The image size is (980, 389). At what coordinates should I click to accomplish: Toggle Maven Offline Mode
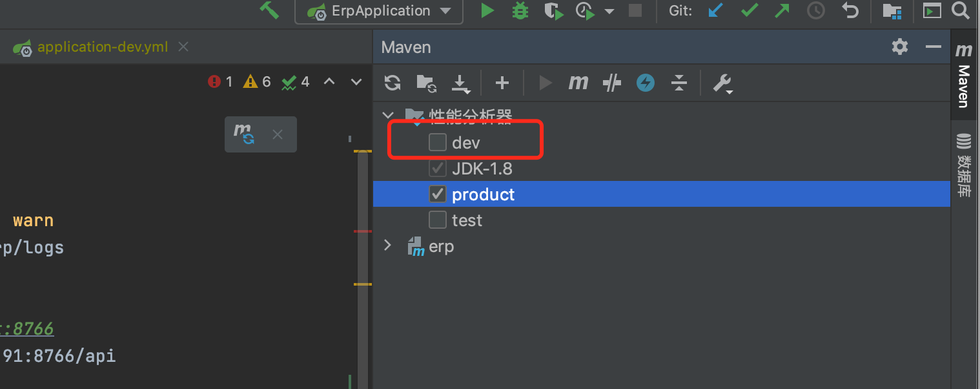[611, 83]
